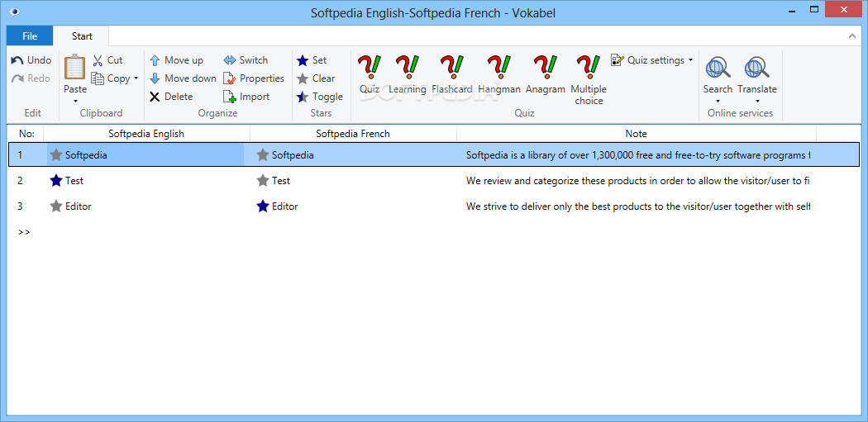Open the File menu
Screen dimensions: 868x422
click(x=30, y=36)
